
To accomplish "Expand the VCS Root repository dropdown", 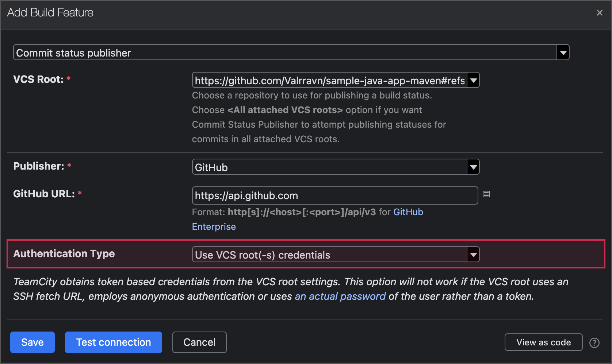I will (329, 80).
